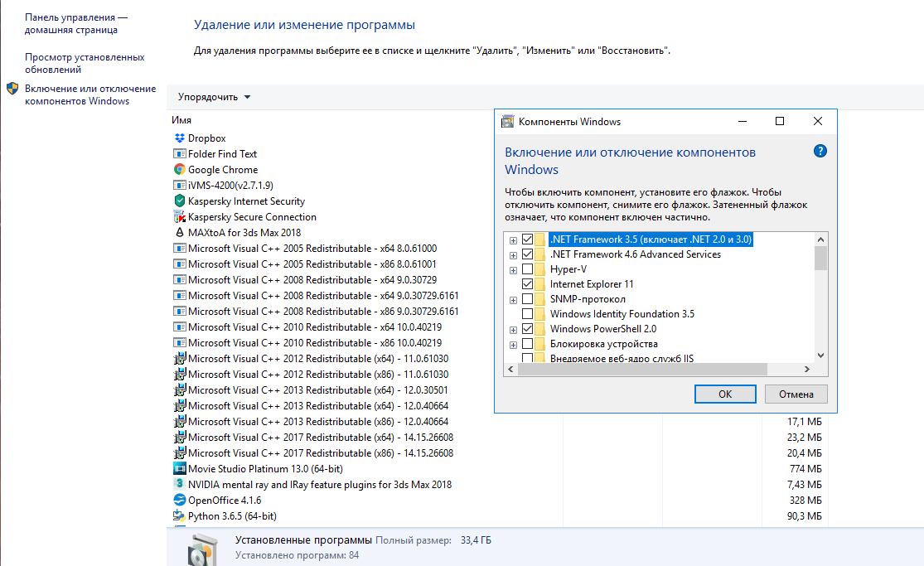Click the MAXtoA for 3ds Max icon
Viewport: 924px width, 566px height.
(x=180, y=232)
